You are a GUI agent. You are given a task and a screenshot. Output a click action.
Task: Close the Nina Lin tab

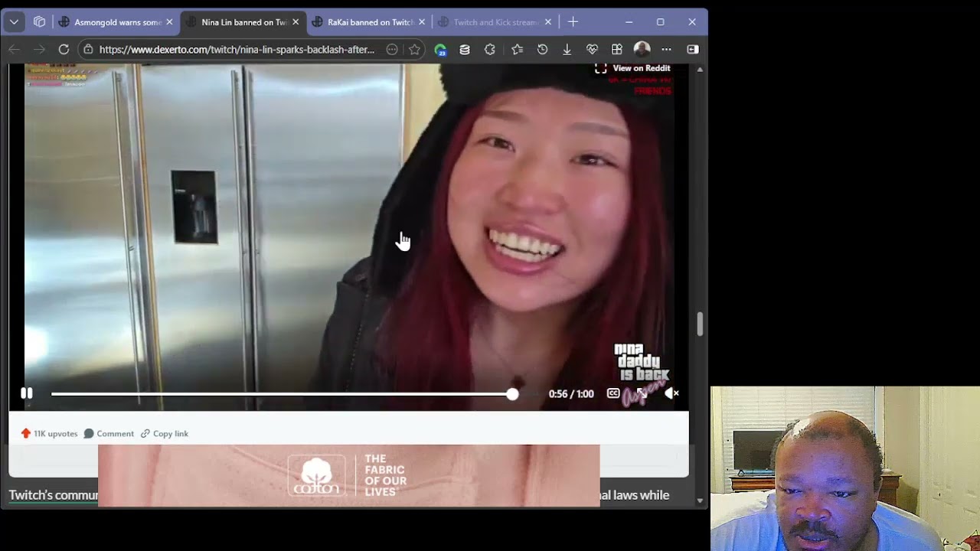click(x=296, y=22)
